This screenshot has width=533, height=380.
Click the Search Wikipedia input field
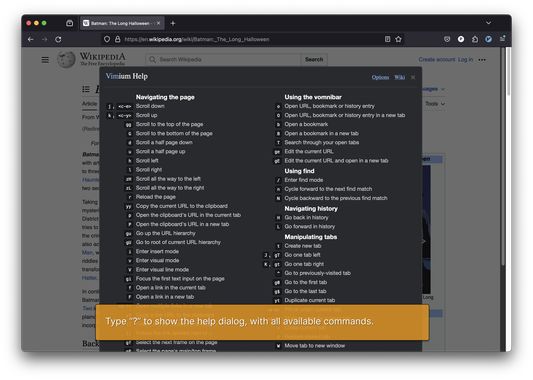pos(224,59)
